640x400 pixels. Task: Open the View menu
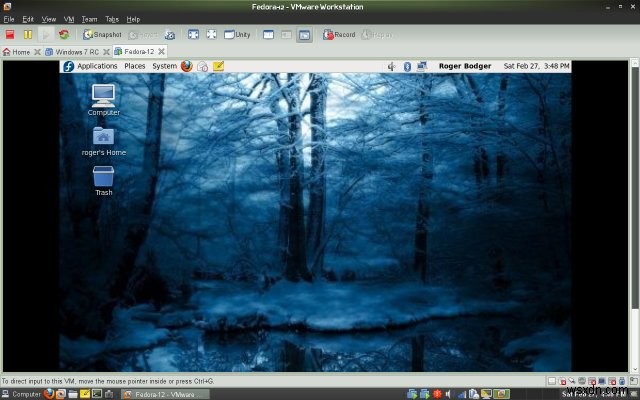click(48, 19)
